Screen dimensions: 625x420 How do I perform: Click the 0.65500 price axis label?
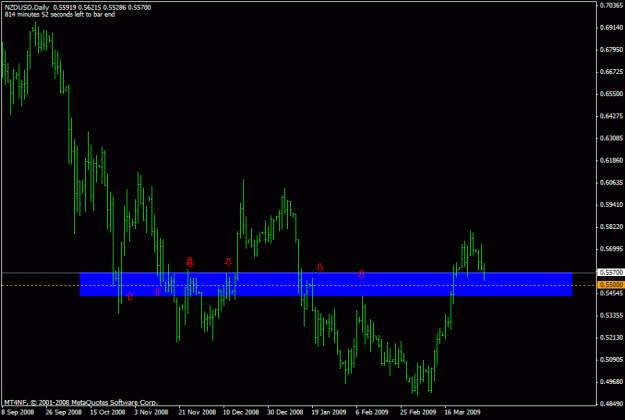tap(611, 94)
